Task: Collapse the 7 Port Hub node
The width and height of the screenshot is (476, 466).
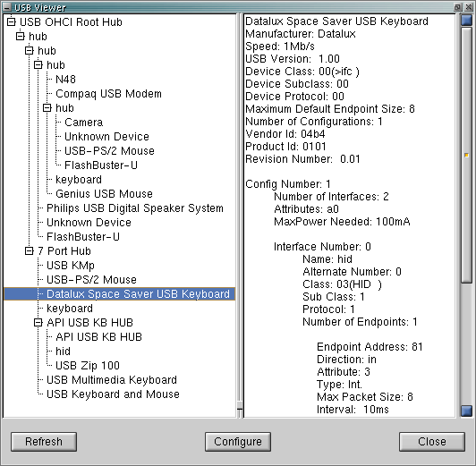Action: point(30,251)
